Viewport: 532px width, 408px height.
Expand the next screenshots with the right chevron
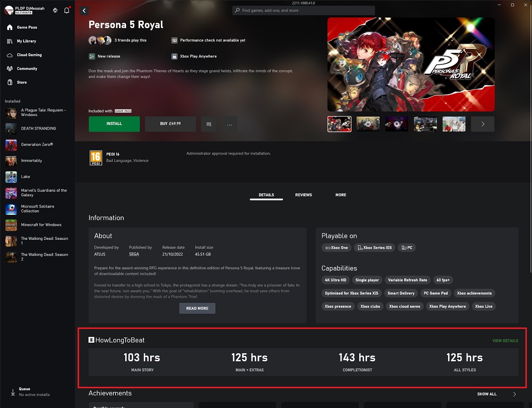coord(483,124)
